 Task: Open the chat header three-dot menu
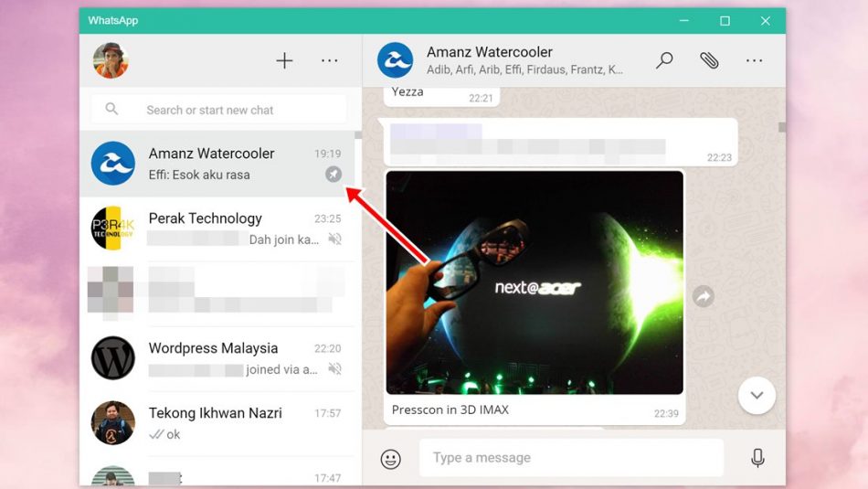[754, 60]
